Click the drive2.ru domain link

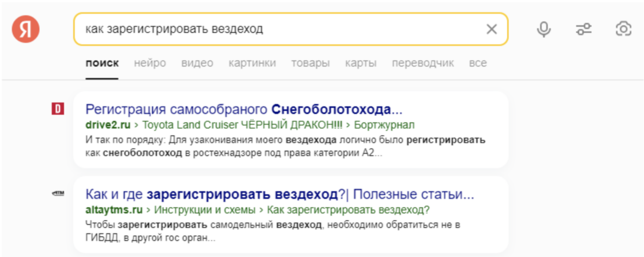click(108, 125)
